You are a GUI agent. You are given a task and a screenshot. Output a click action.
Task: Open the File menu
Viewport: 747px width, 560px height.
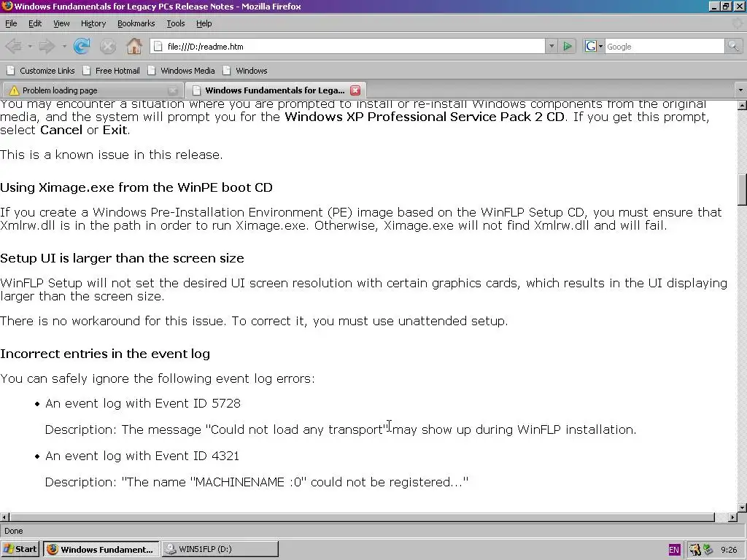pyautogui.click(x=11, y=23)
